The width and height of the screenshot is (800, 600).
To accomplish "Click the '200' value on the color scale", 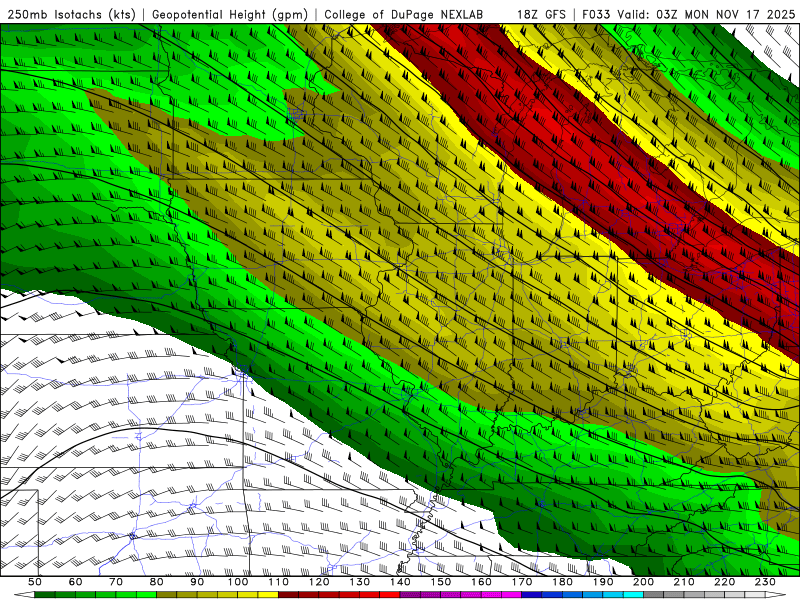I will [644, 582].
